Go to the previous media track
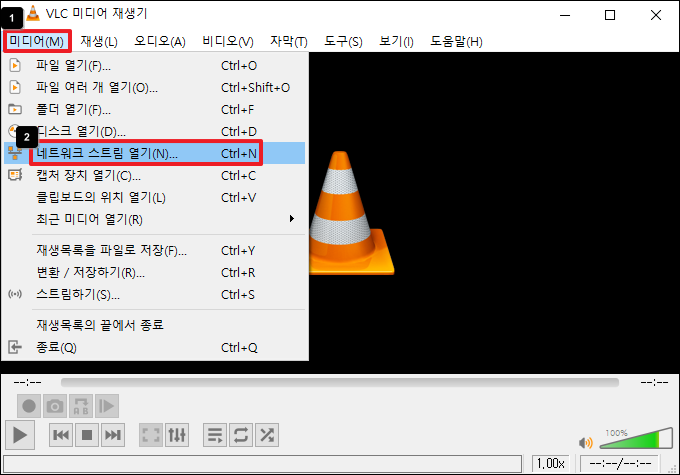680x475 pixels. click(61, 435)
